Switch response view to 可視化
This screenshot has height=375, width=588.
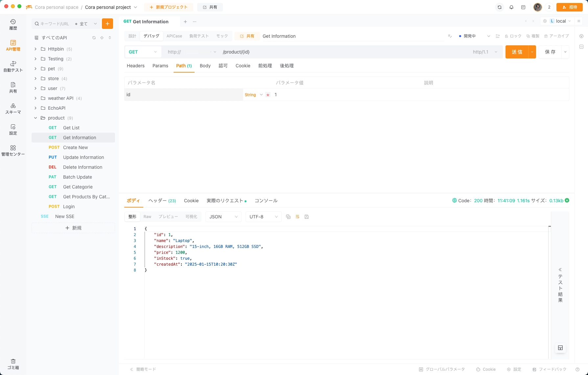191,217
